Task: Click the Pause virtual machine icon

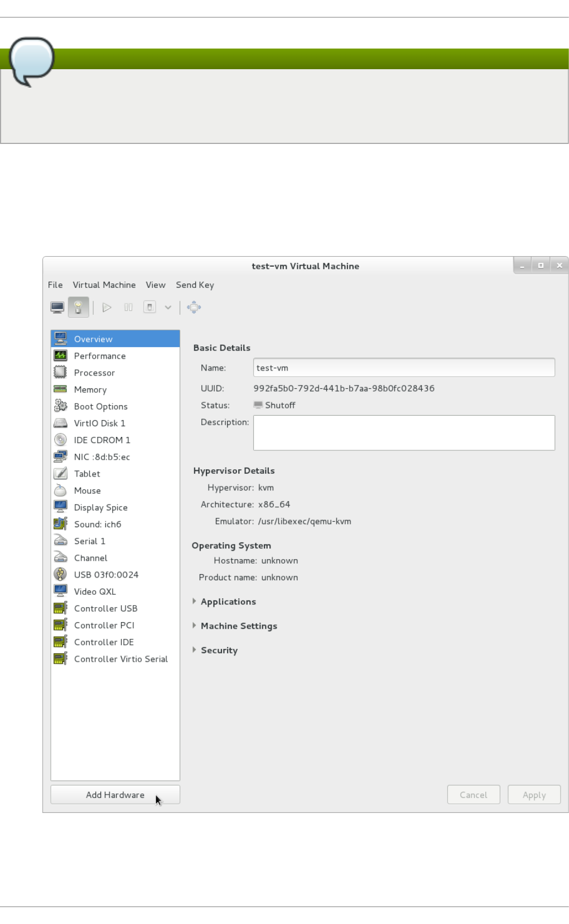Action: [128, 307]
